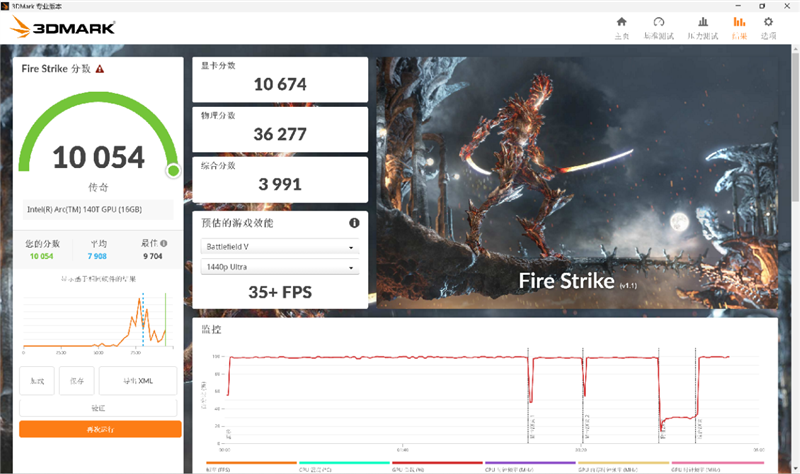Minimize the 3DMark window

pyautogui.click(x=738, y=6)
